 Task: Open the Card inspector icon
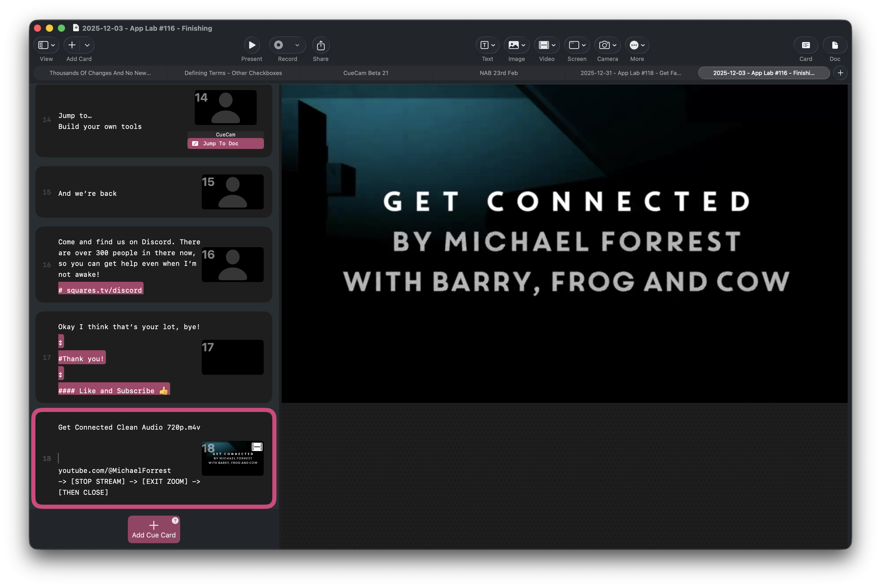pyautogui.click(x=806, y=45)
